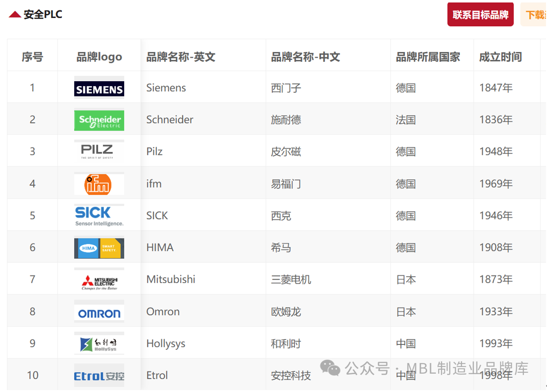
Task: Select the Pilz brand logo
Action: point(99,151)
